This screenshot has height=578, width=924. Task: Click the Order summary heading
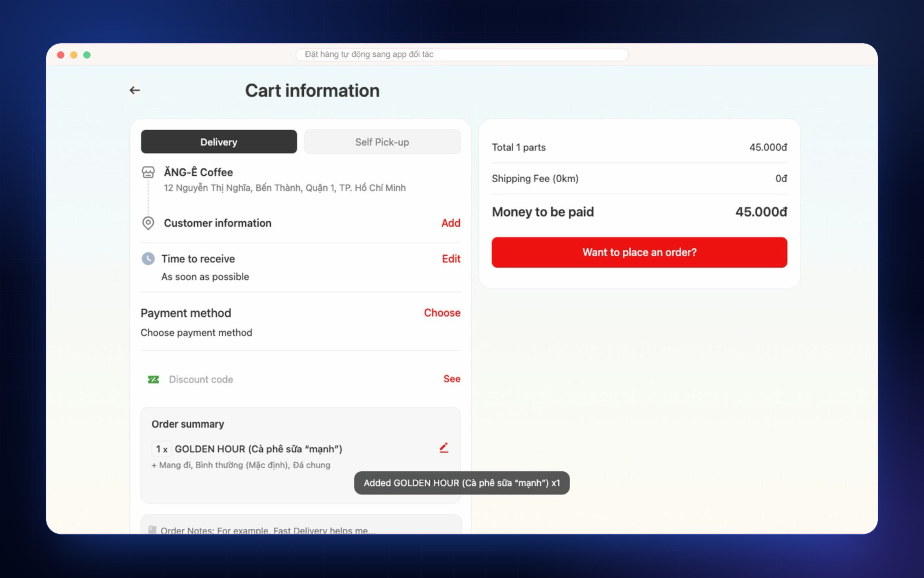(x=188, y=424)
